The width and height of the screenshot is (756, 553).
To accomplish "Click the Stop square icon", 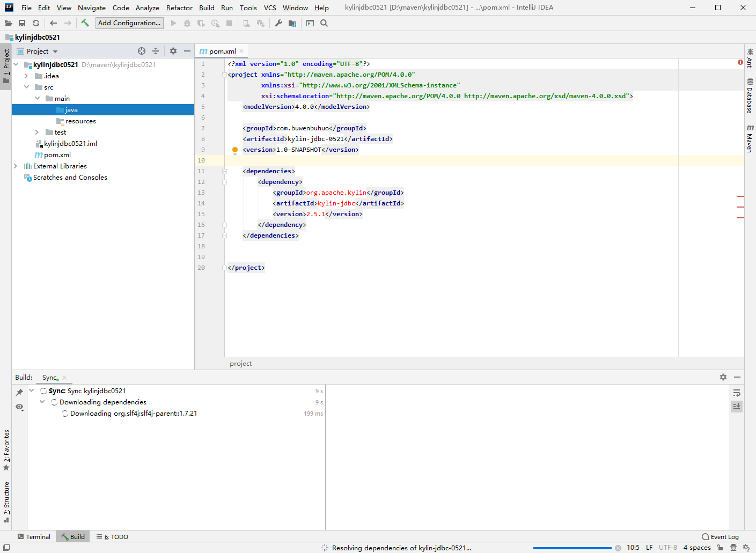I will (x=229, y=23).
